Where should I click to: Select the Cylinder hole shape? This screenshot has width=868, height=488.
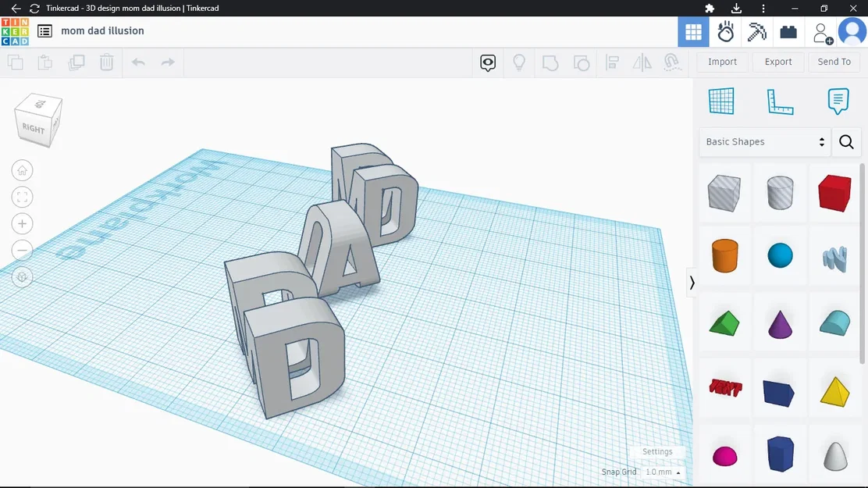tap(780, 193)
